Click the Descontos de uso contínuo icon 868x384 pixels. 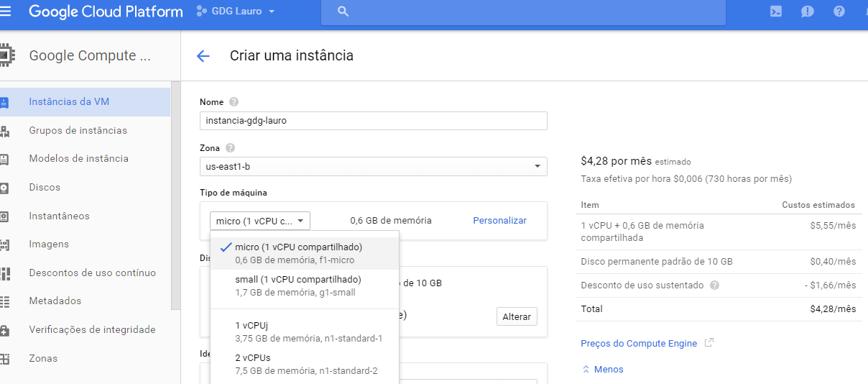pyautogui.click(x=4, y=273)
